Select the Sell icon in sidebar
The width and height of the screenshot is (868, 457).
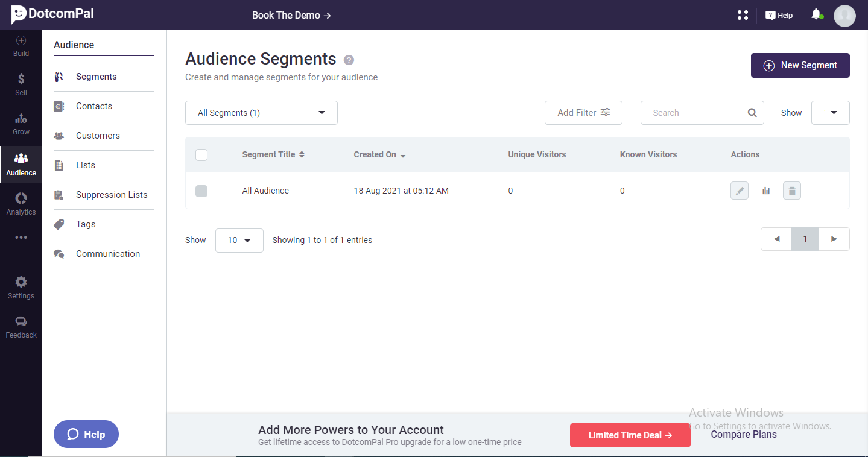pos(21,84)
